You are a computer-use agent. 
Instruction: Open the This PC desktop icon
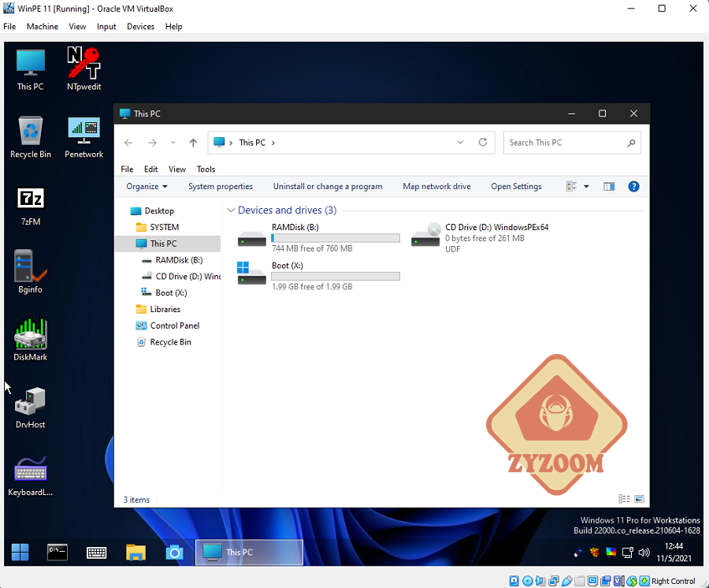tap(30, 69)
